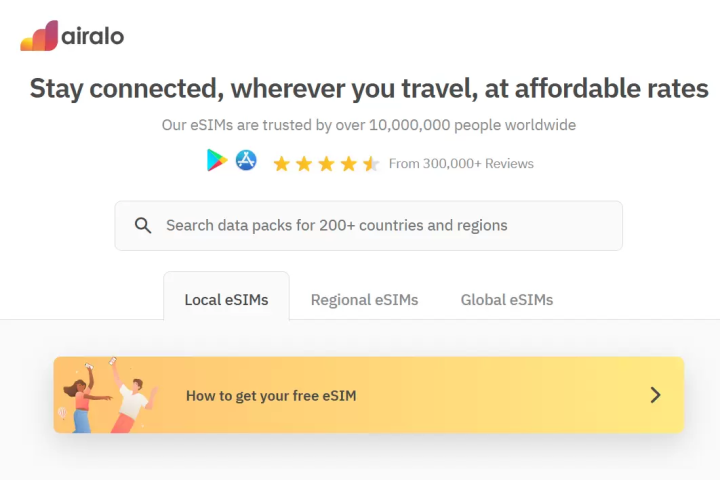Viewport: 720px width, 480px height.
Task: Click the fourth rating star
Action: pyautogui.click(x=348, y=163)
